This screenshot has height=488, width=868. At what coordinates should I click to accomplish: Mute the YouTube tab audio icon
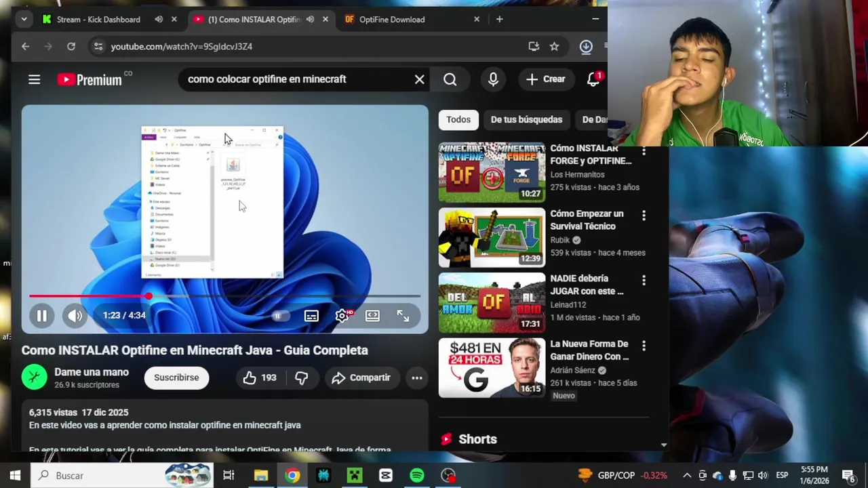pyautogui.click(x=310, y=20)
